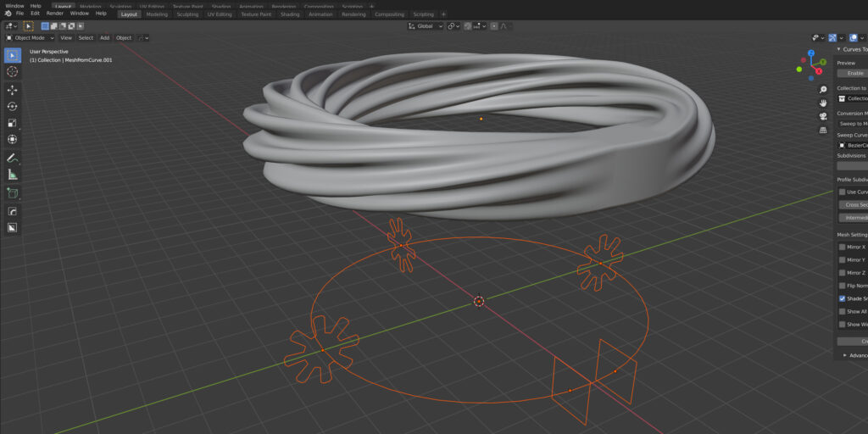
Task: Open the Collection selector field
Action: pyautogui.click(x=853, y=98)
